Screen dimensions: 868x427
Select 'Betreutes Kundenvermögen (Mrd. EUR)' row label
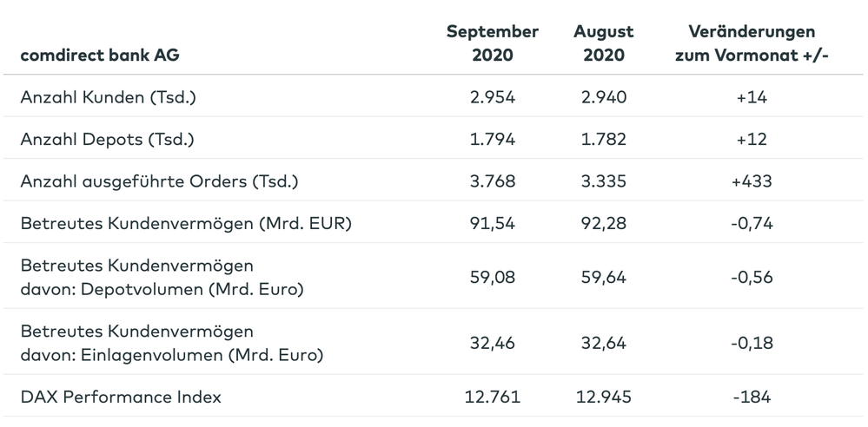(x=185, y=224)
